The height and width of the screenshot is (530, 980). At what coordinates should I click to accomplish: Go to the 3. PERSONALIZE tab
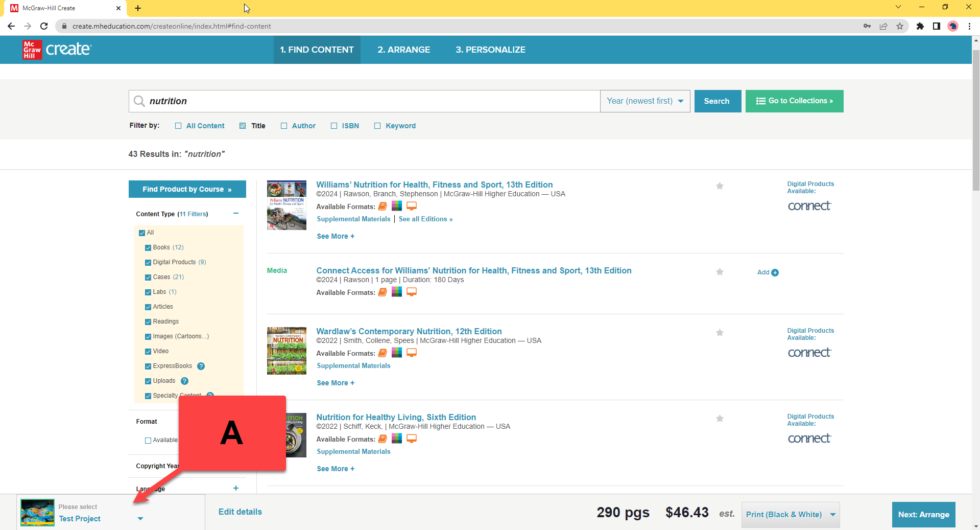pyautogui.click(x=490, y=50)
